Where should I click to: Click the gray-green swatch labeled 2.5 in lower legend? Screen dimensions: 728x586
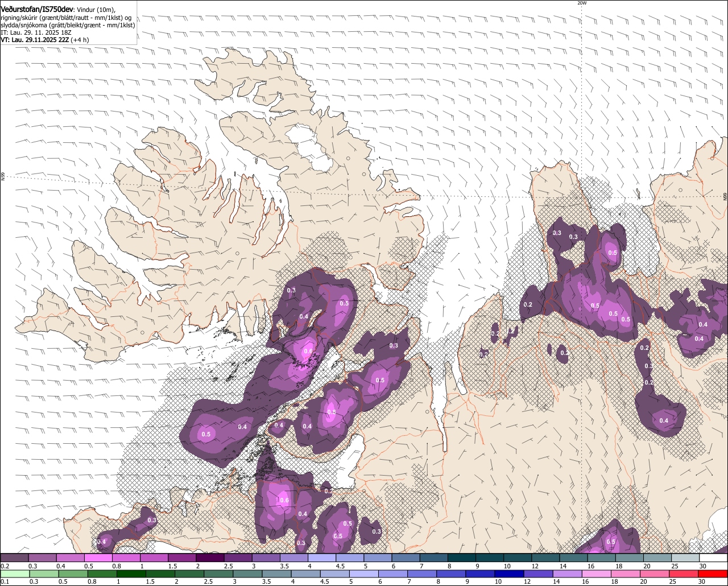(x=218, y=573)
